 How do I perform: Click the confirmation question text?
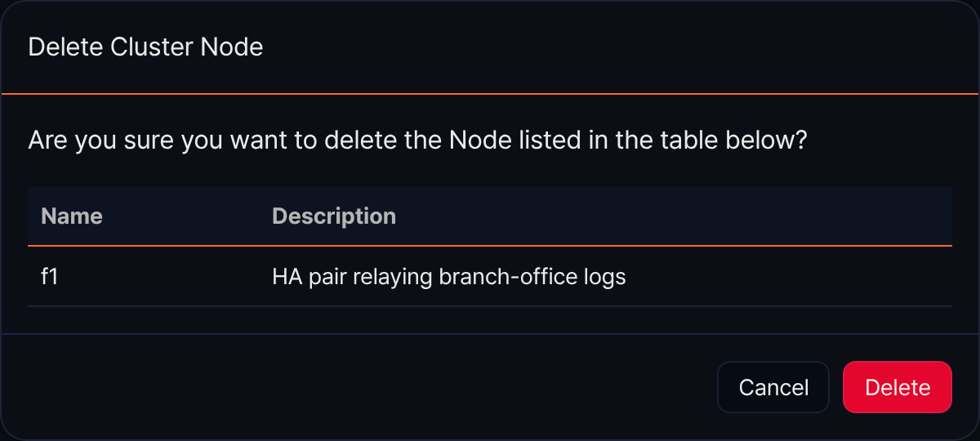click(x=417, y=140)
